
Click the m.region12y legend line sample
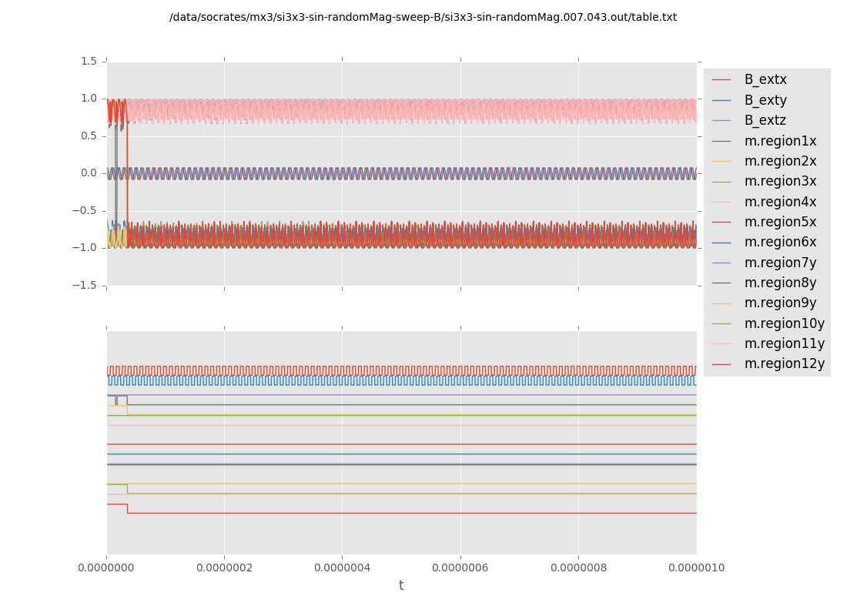(721, 363)
